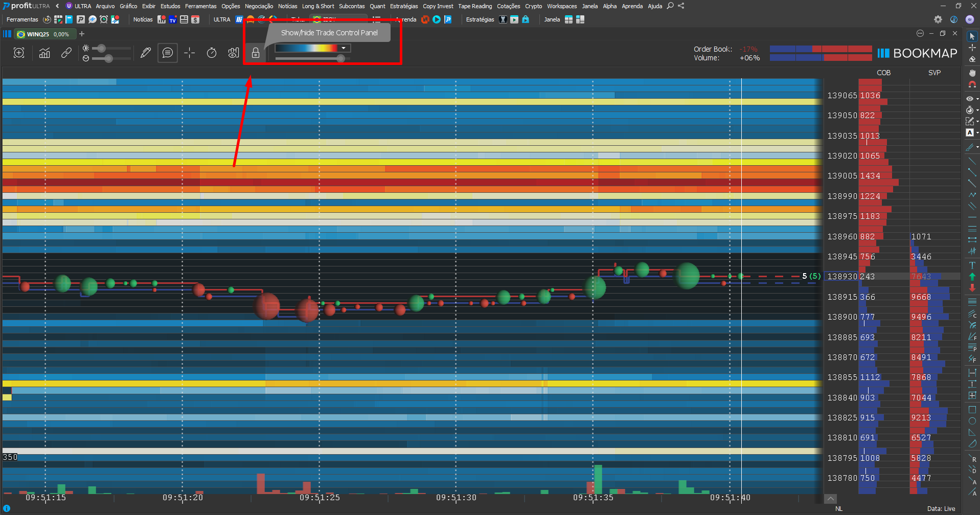Click Bookmap logo bars icon beside WINQ25 tab
The image size is (980, 515).
tap(7, 34)
